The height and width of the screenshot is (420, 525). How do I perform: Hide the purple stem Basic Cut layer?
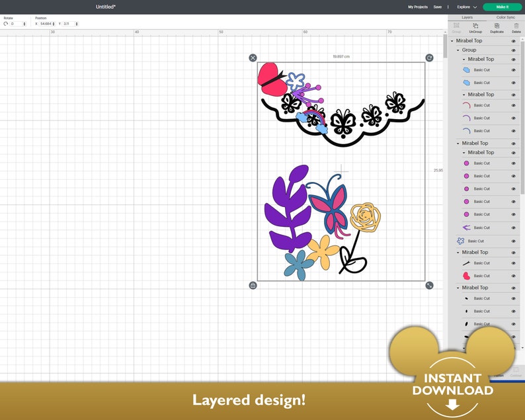coord(513,228)
